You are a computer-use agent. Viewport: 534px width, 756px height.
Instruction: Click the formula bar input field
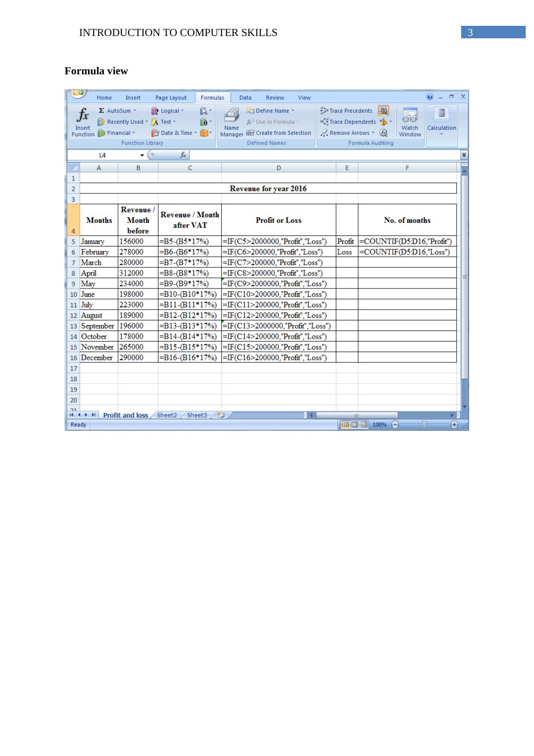[x=323, y=155]
